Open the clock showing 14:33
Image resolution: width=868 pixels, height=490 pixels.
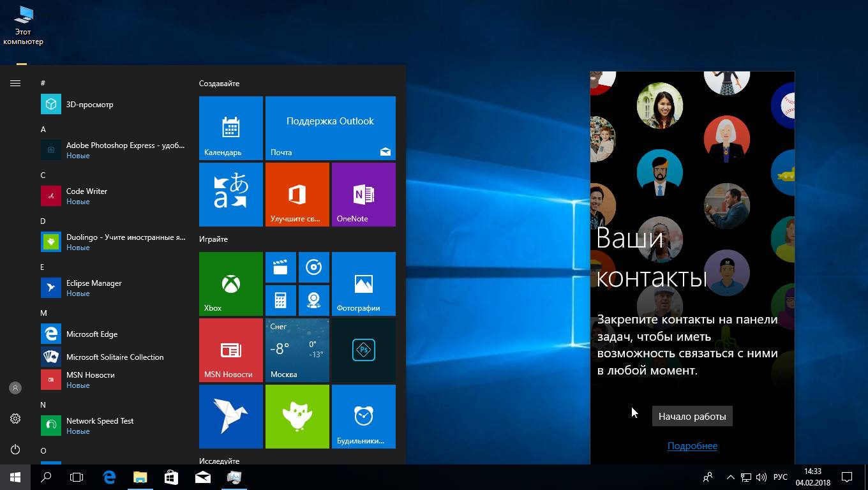coord(812,477)
